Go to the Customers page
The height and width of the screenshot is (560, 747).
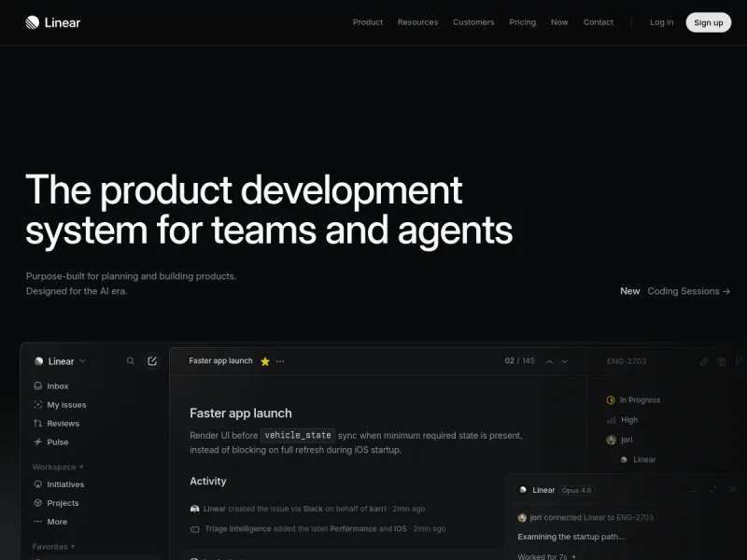click(473, 22)
